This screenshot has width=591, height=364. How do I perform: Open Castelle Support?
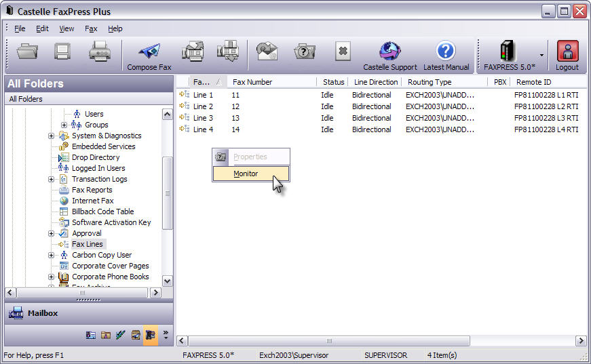(390, 56)
